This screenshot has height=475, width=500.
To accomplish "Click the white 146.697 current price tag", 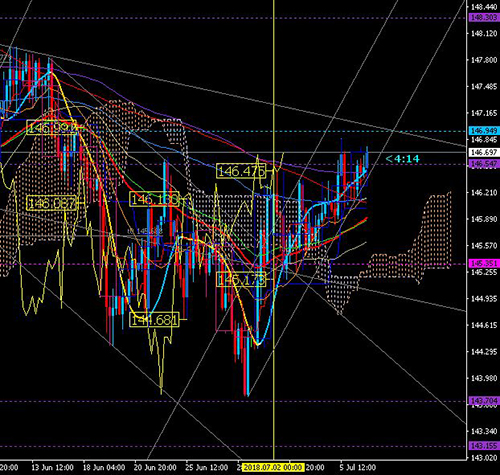I will [x=484, y=153].
